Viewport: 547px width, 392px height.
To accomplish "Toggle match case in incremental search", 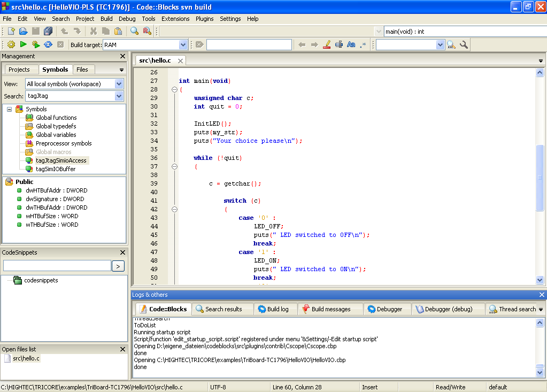I will click(350, 44).
